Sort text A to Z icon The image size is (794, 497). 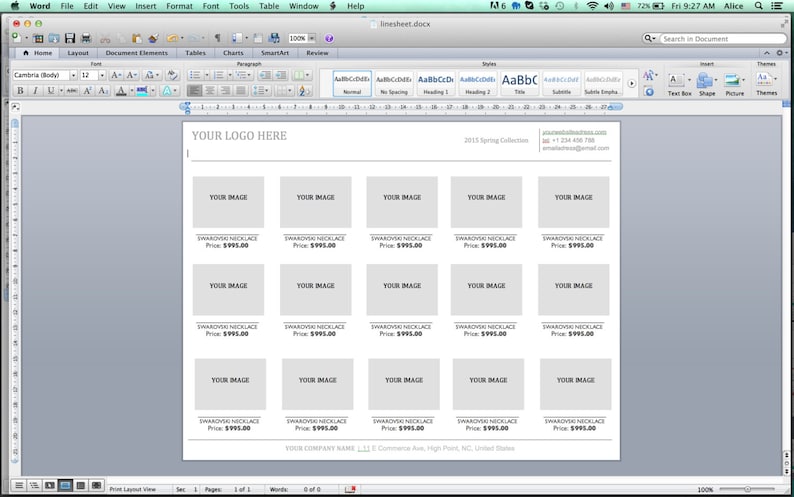(x=303, y=91)
